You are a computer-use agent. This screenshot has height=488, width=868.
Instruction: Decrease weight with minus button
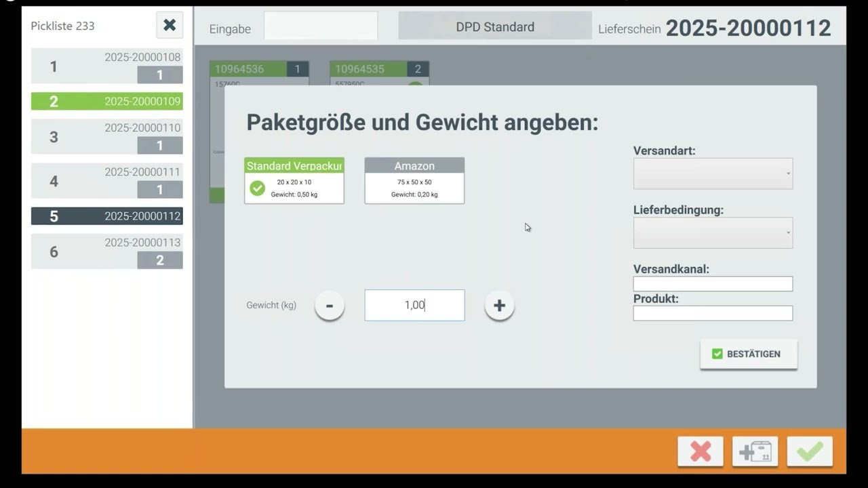[330, 305]
